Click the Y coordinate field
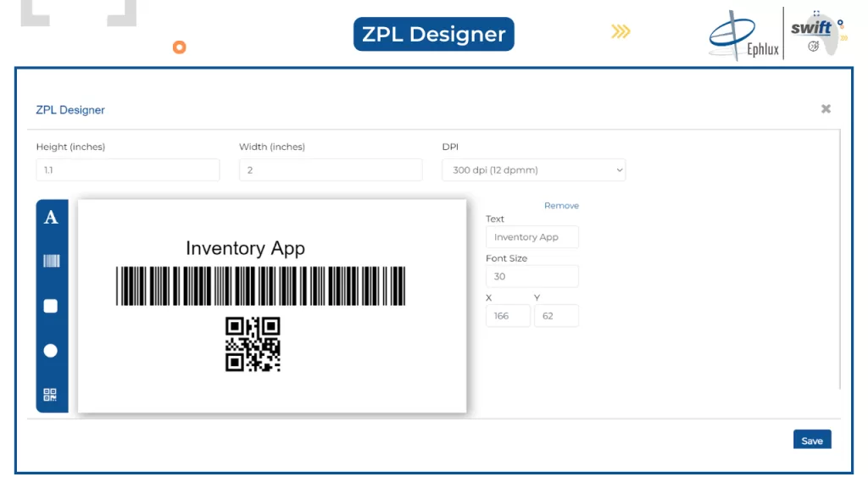The height and width of the screenshot is (488, 868). tap(556, 316)
